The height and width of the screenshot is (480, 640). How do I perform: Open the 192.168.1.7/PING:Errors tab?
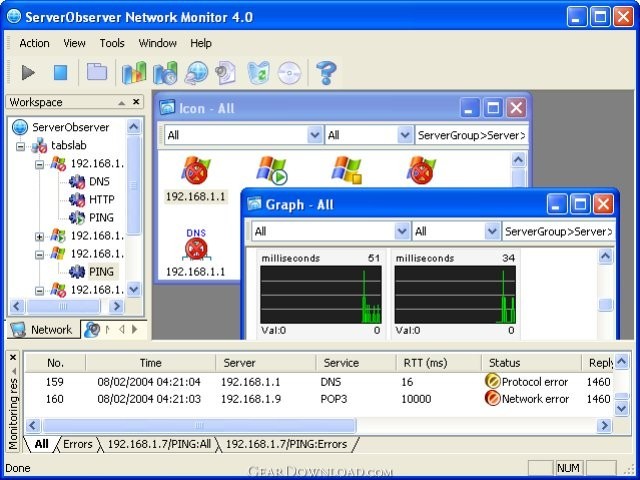287,444
